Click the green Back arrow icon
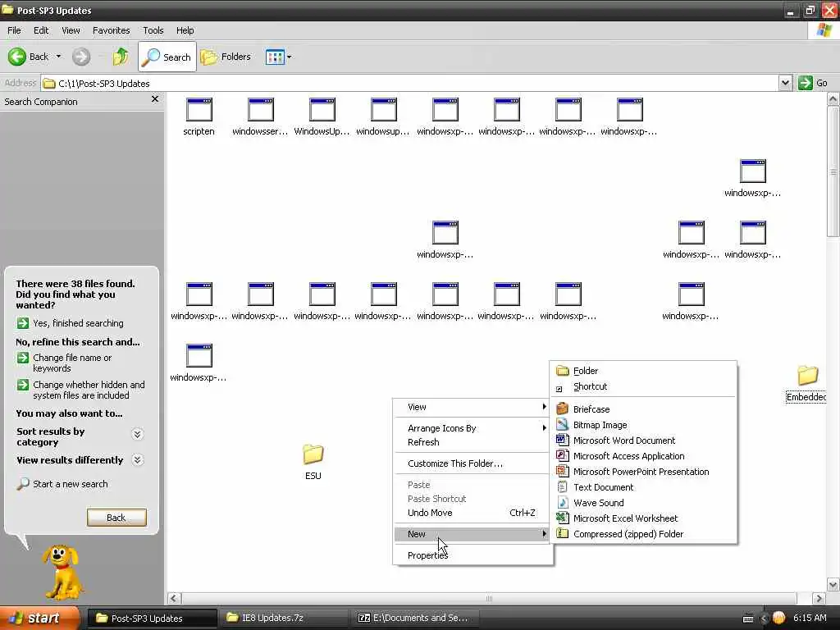The image size is (840, 630). pos(17,57)
